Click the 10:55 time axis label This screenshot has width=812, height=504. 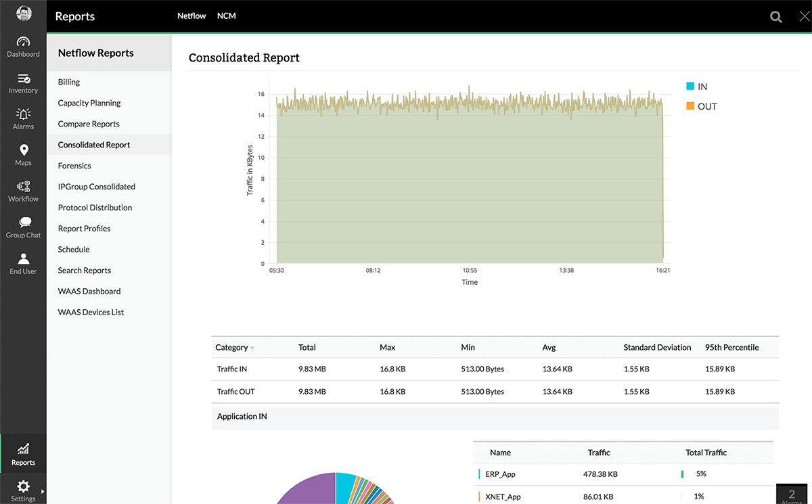coord(470,270)
